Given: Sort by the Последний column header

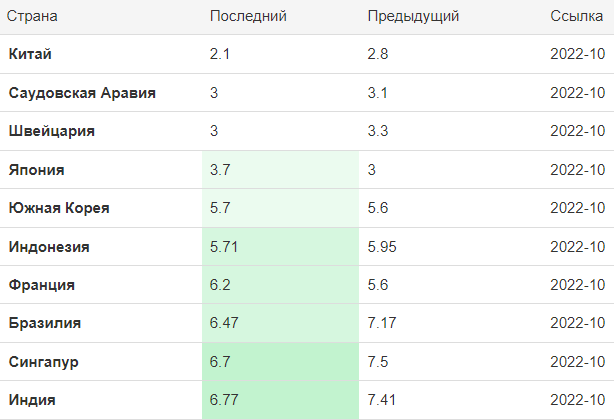Looking at the screenshot, I should coord(248,16).
